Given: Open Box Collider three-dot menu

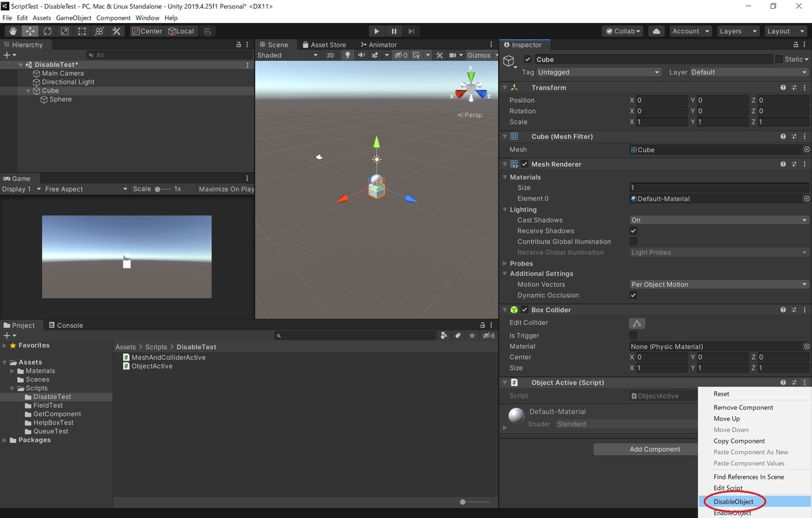Looking at the screenshot, I should [805, 310].
